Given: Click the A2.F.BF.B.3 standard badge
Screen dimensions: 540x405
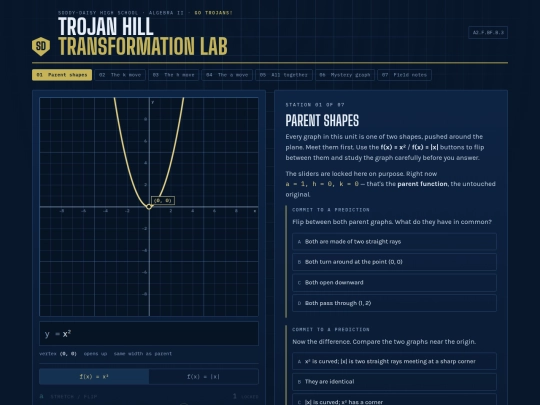Looking at the screenshot, I should (x=488, y=32).
